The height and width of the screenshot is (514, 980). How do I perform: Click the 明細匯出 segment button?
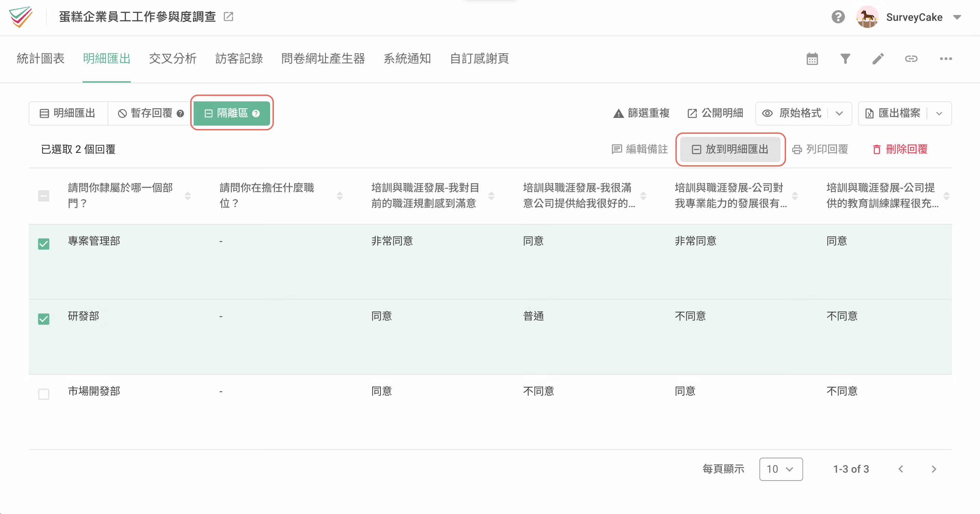[68, 113]
